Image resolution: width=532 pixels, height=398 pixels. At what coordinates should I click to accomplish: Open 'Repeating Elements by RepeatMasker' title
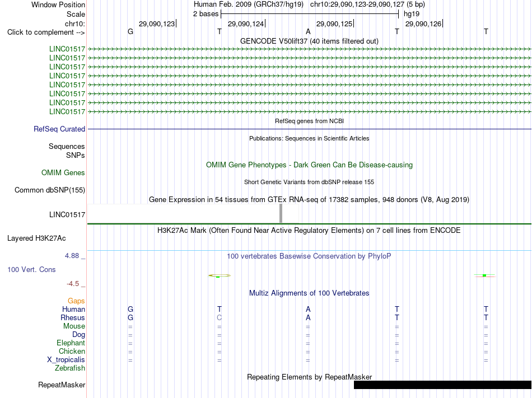pos(309,377)
